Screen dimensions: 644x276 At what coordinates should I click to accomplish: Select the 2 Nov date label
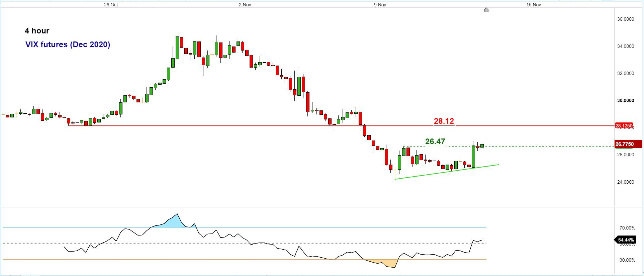click(245, 5)
